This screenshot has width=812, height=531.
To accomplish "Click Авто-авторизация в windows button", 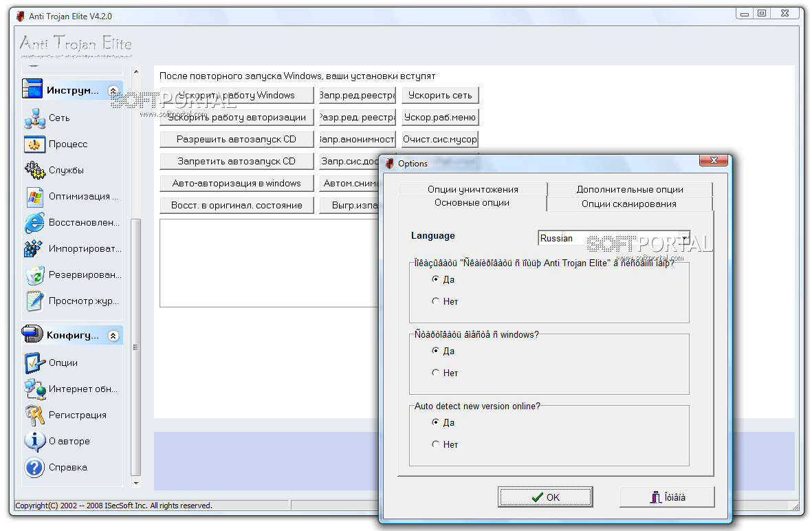I will pyautogui.click(x=236, y=184).
